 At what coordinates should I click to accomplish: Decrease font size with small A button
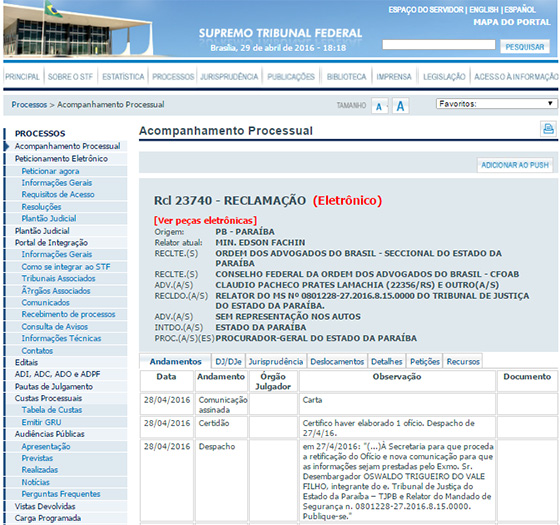pyautogui.click(x=379, y=106)
